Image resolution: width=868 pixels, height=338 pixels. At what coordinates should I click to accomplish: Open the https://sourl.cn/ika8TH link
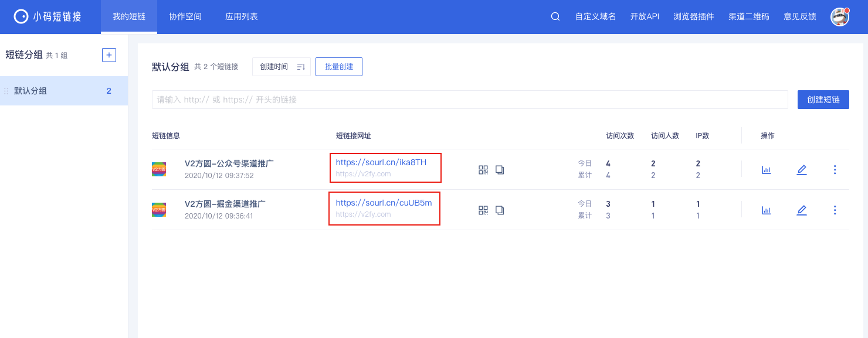(381, 162)
